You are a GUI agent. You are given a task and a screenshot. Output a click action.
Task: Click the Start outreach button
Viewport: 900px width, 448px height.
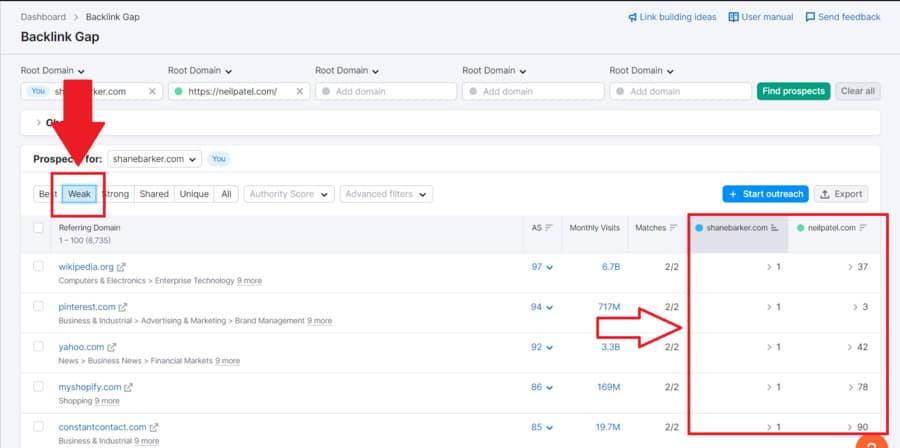[766, 194]
